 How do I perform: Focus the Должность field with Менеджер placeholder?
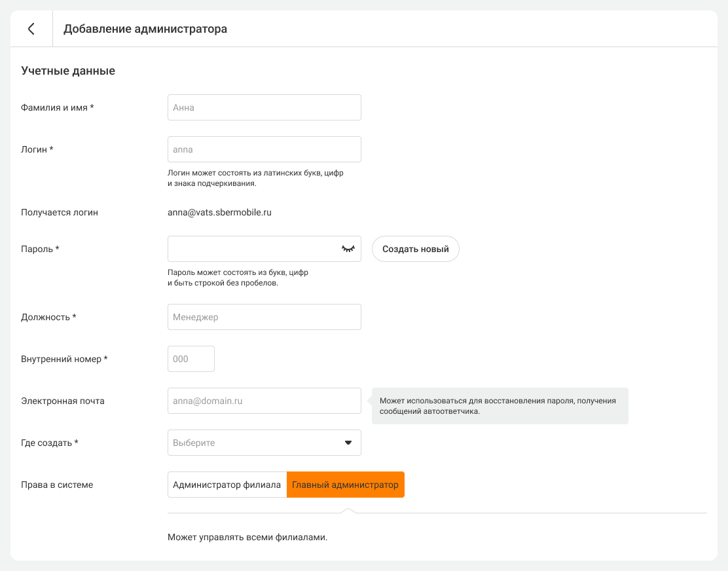[264, 317]
